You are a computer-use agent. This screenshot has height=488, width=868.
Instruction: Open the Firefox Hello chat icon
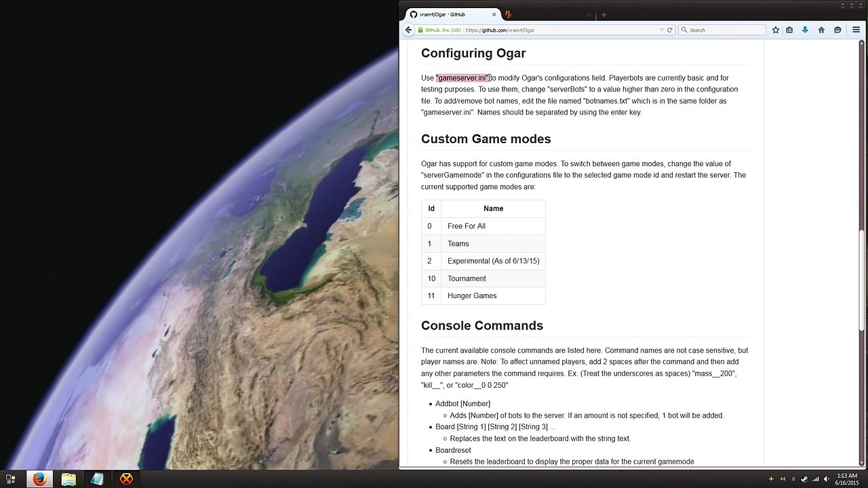coord(837,30)
